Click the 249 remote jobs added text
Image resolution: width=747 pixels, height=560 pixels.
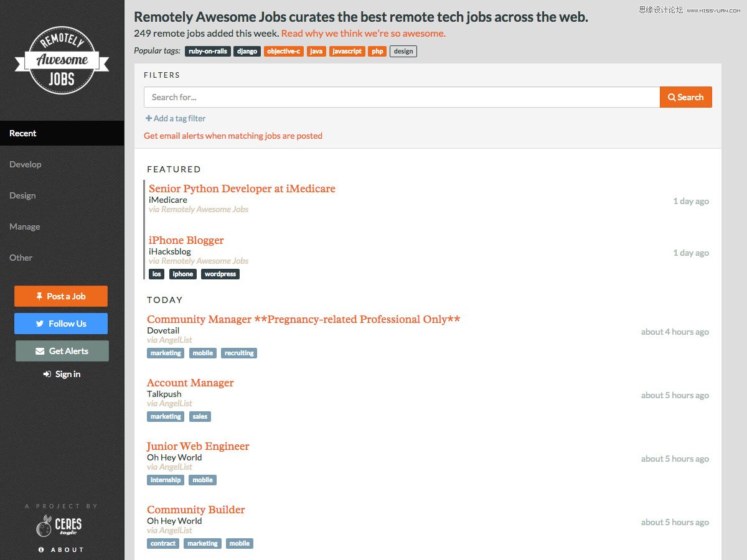pos(206,34)
